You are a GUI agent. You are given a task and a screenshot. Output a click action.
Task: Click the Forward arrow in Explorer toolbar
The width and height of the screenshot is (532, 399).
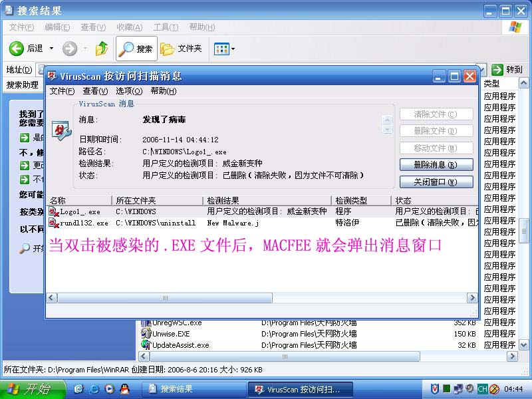point(70,49)
